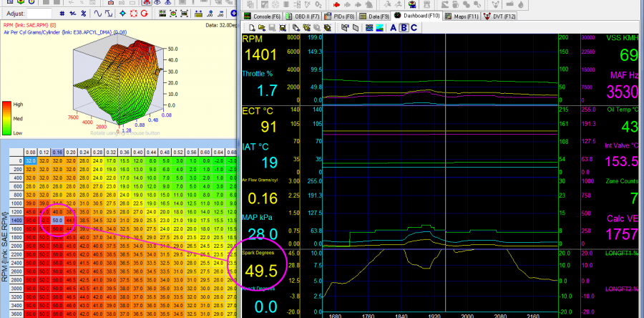Click the landscape picture chart icon
The width and height of the screenshot is (644, 318).
(x=379, y=28)
